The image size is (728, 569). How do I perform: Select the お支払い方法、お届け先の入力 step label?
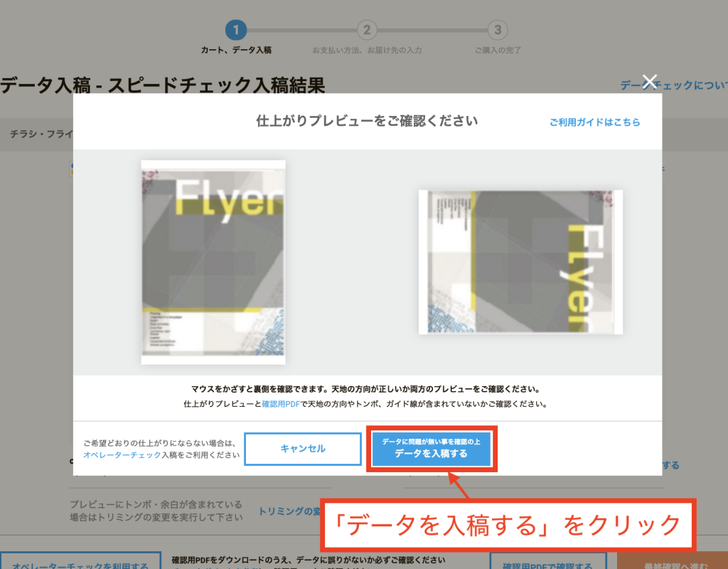pos(367,50)
